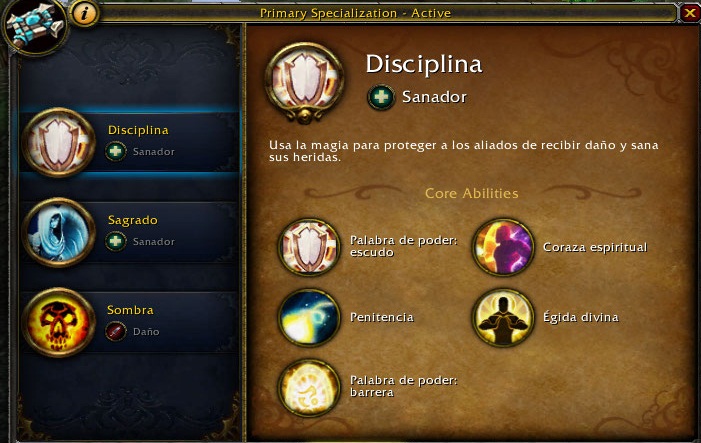Click the Palabra de poder: escudo ability icon
701x443 pixels.
click(x=309, y=247)
